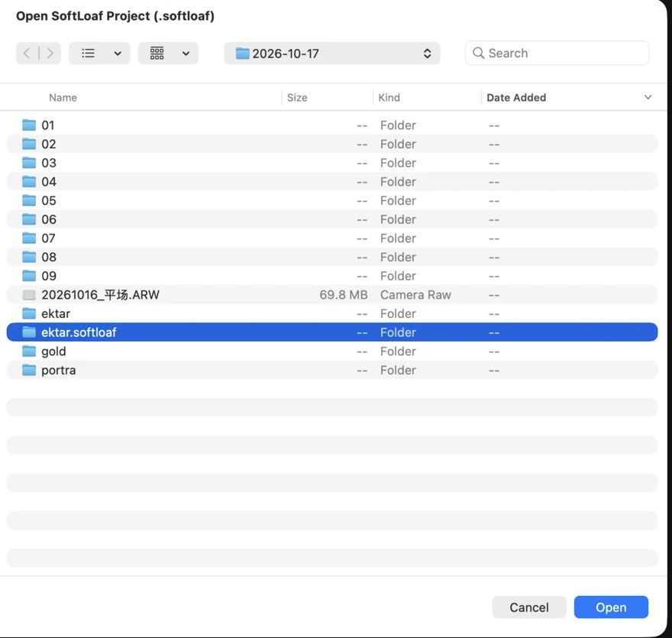
Task: Select the 02 folder icon
Action: click(29, 144)
